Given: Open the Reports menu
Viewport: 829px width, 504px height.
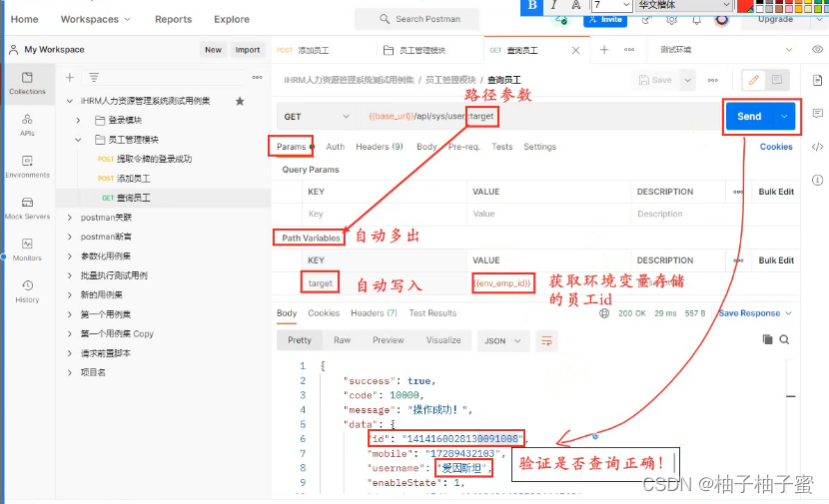Looking at the screenshot, I should coord(173,19).
